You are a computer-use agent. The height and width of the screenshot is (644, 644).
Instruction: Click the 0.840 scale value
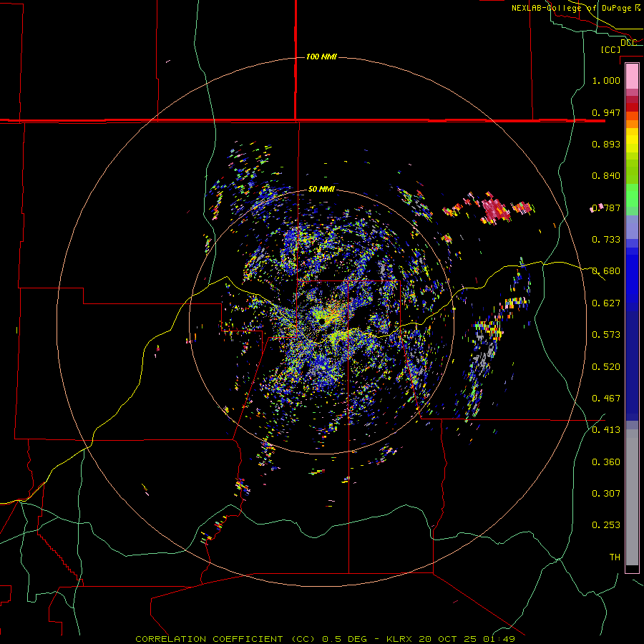tap(606, 175)
